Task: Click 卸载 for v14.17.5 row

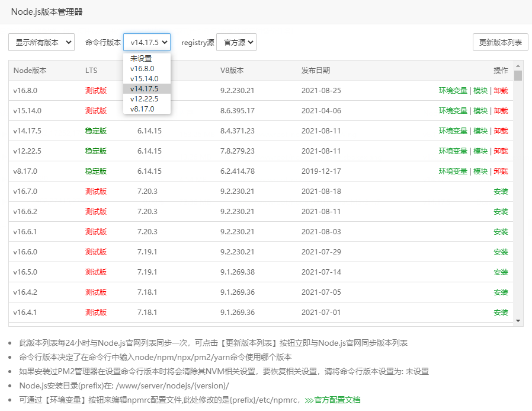Action: pyautogui.click(x=501, y=130)
